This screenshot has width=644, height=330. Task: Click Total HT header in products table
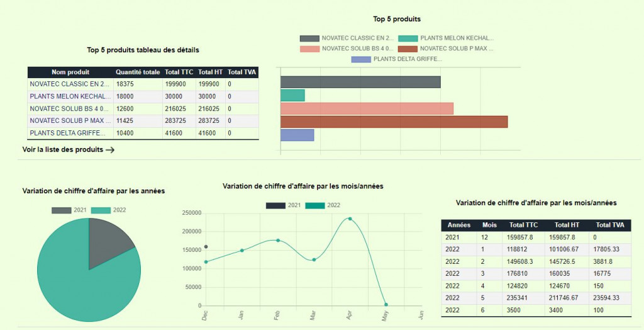(210, 72)
